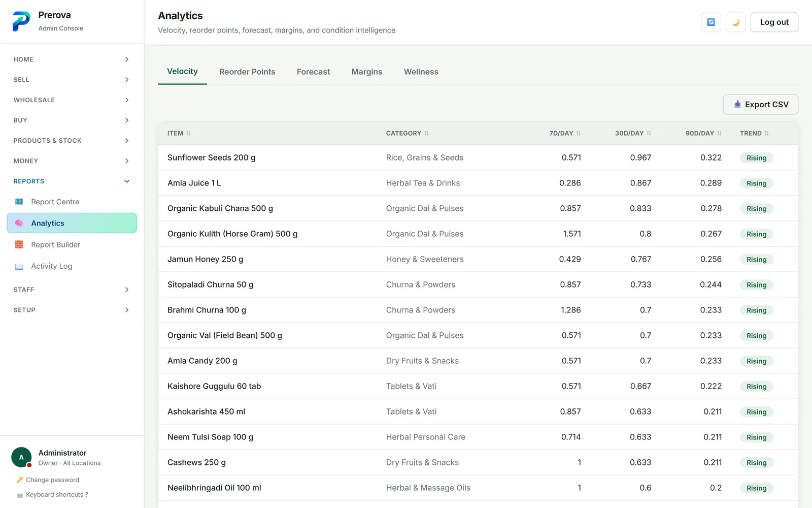Expand the STAFF sidebar section
Image resolution: width=812 pixels, height=508 pixels.
tap(72, 290)
